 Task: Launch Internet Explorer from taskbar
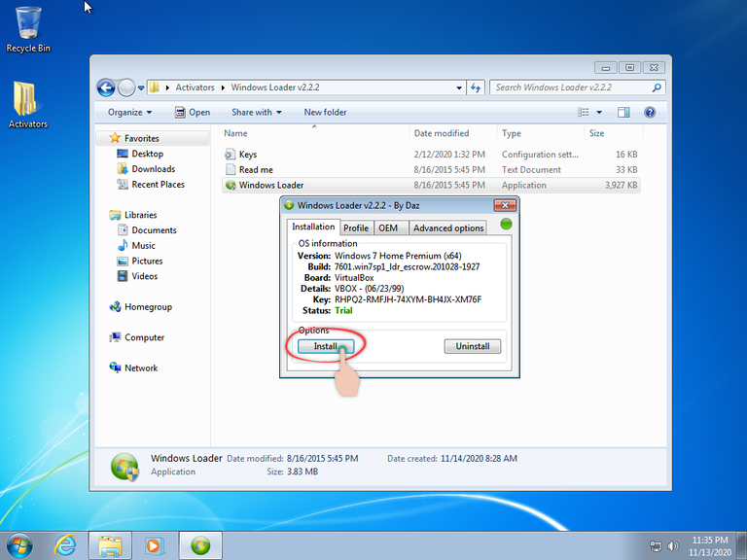tap(65, 545)
